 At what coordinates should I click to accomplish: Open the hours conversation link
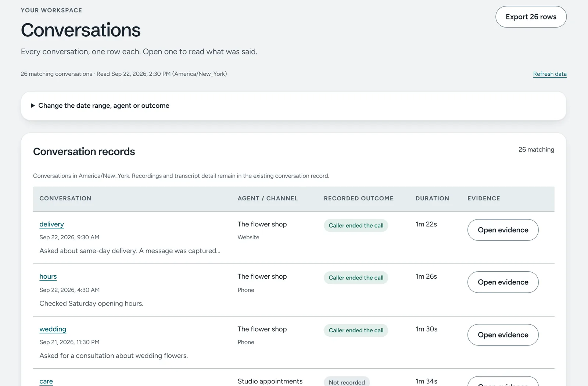point(48,276)
